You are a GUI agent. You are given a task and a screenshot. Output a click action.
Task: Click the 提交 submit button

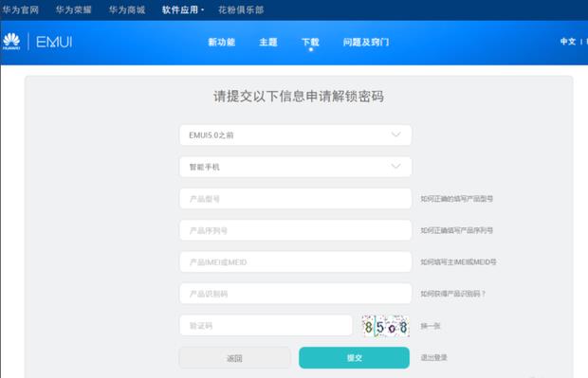tap(354, 358)
